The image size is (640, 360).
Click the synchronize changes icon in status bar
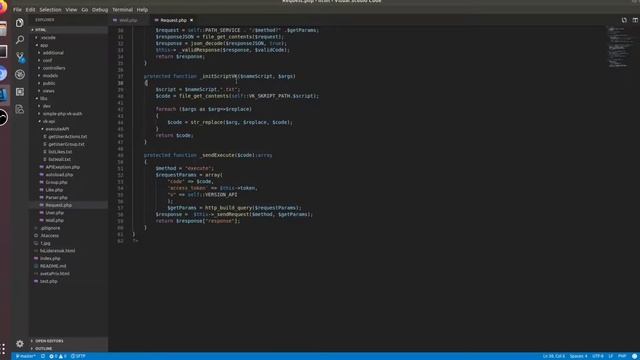43,356
